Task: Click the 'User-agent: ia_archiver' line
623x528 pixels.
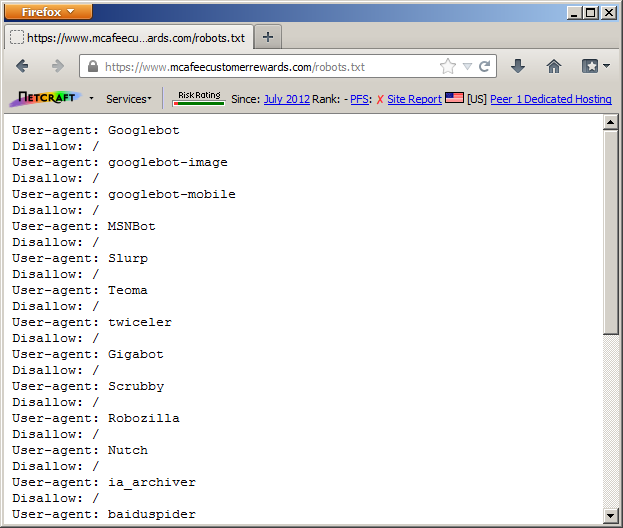Action: pyautogui.click(x=104, y=482)
